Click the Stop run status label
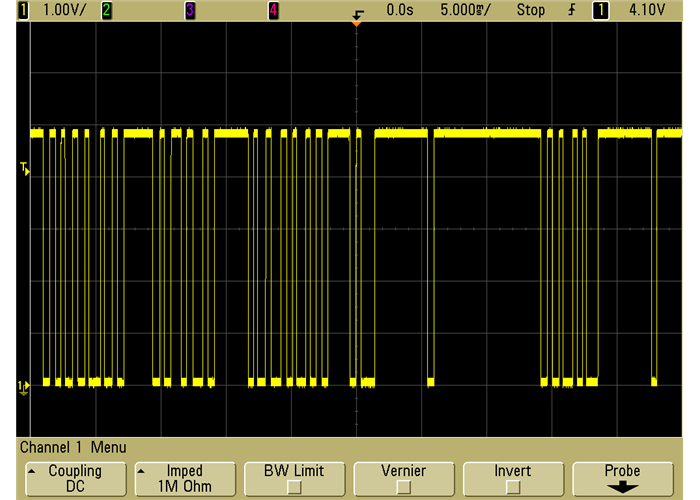 (531, 10)
